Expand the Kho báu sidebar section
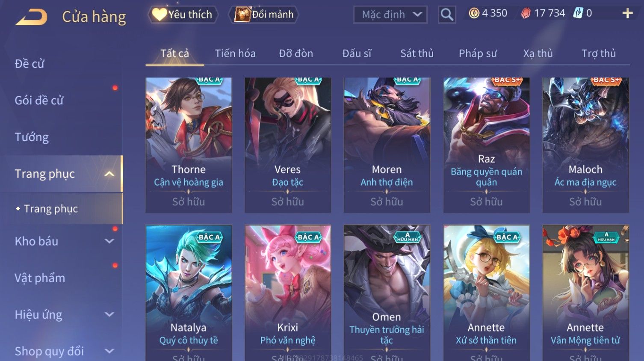Screen dimensions: 644x361 click(109, 241)
